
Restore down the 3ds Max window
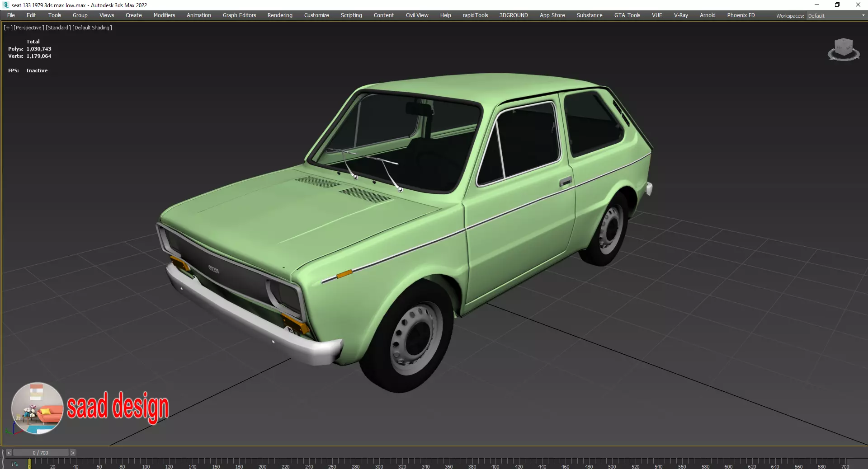pyautogui.click(x=837, y=5)
